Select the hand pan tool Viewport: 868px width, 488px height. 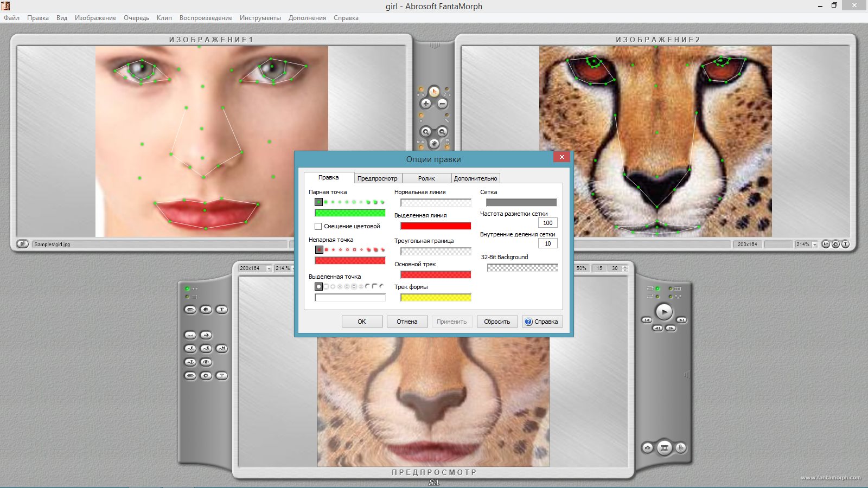click(x=434, y=144)
